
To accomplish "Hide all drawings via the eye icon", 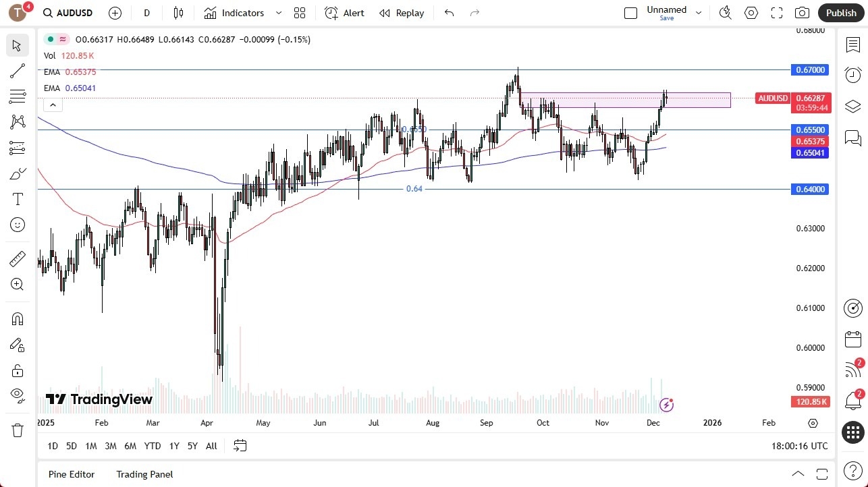I will [x=17, y=395].
